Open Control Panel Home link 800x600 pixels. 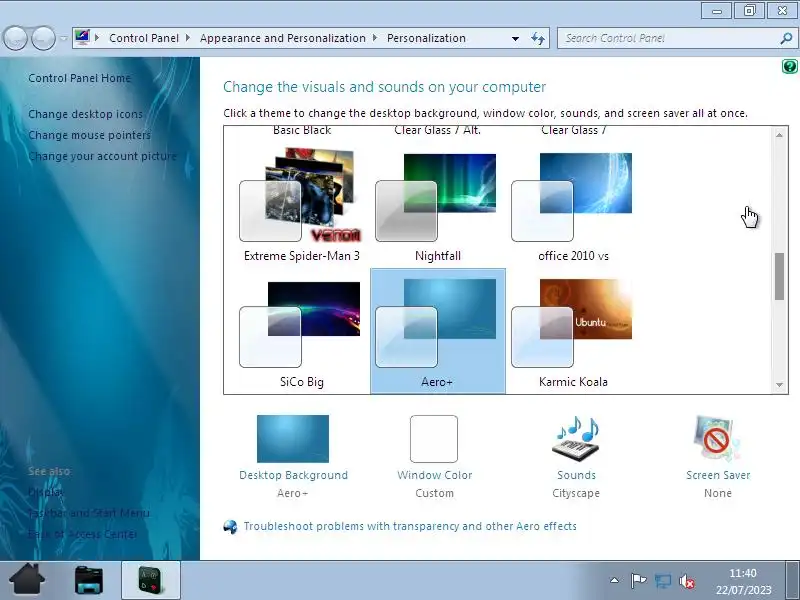80,78
